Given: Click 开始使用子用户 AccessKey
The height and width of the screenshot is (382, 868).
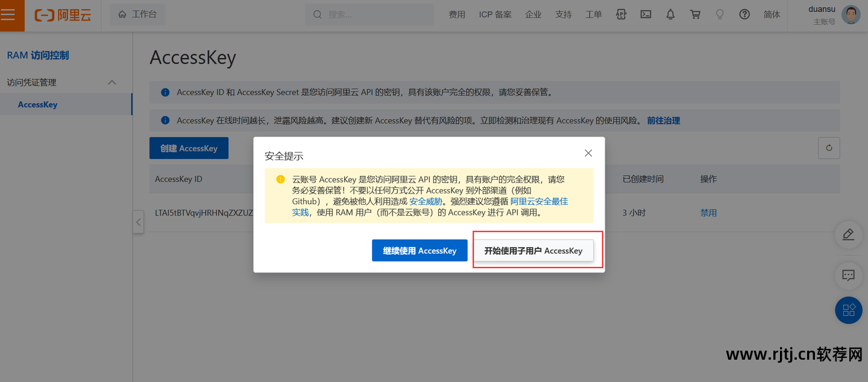Looking at the screenshot, I should 533,251.
